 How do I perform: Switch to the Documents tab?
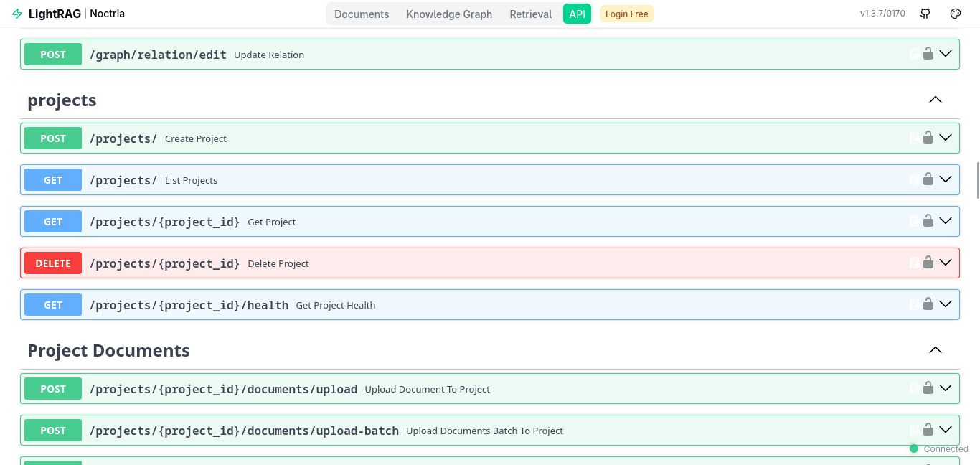[362, 14]
